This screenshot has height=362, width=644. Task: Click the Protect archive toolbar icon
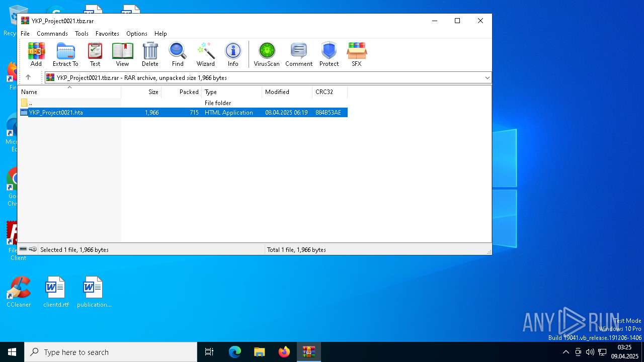pyautogui.click(x=329, y=54)
